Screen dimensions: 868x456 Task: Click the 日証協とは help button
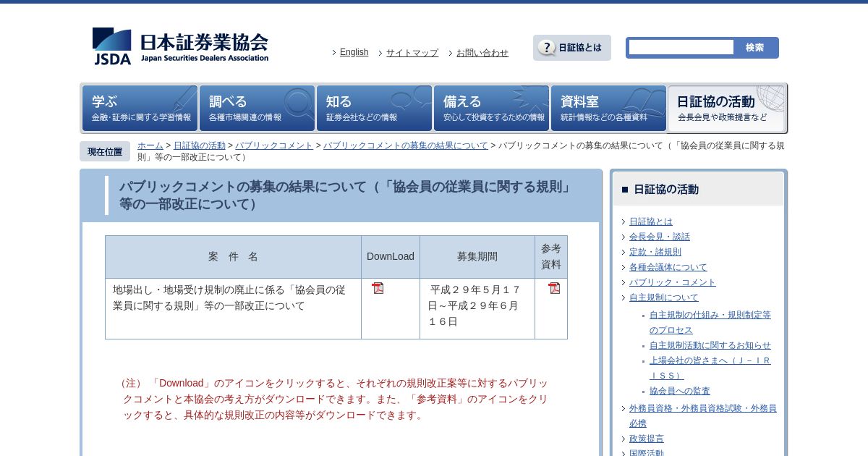(x=572, y=48)
